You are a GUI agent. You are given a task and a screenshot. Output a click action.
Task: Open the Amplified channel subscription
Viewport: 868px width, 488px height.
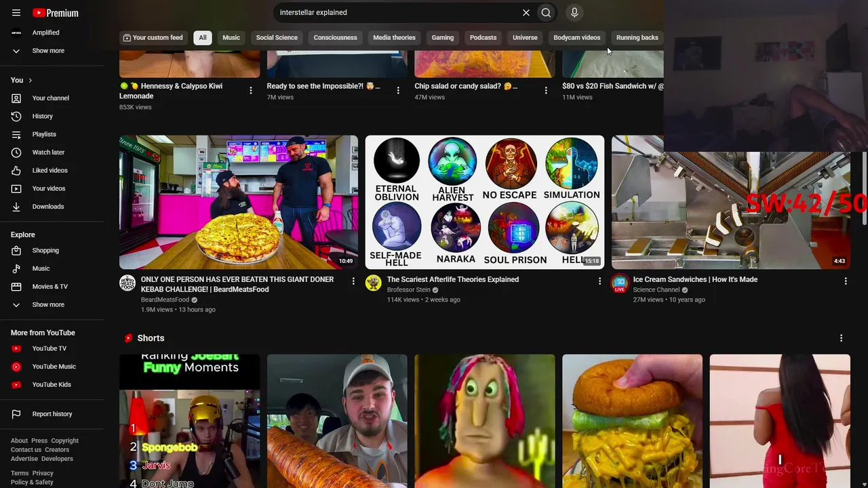pyautogui.click(x=45, y=33)
